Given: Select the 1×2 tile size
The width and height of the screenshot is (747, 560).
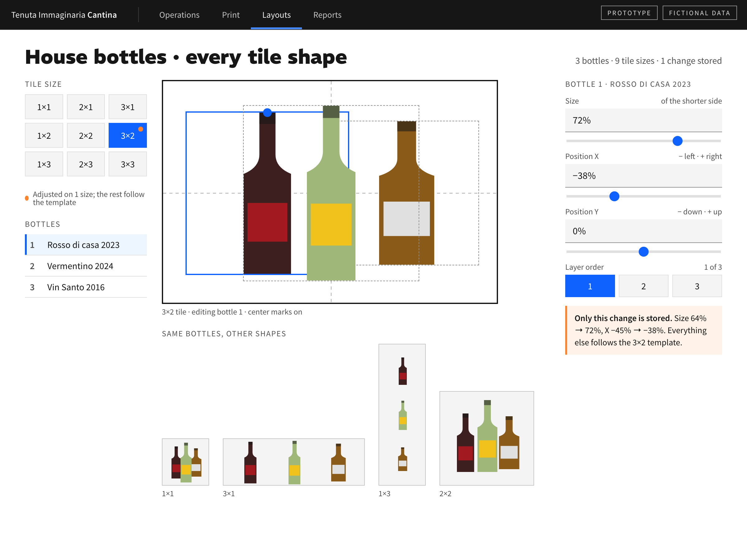Looking at the screenshot, I should [44, 135].
